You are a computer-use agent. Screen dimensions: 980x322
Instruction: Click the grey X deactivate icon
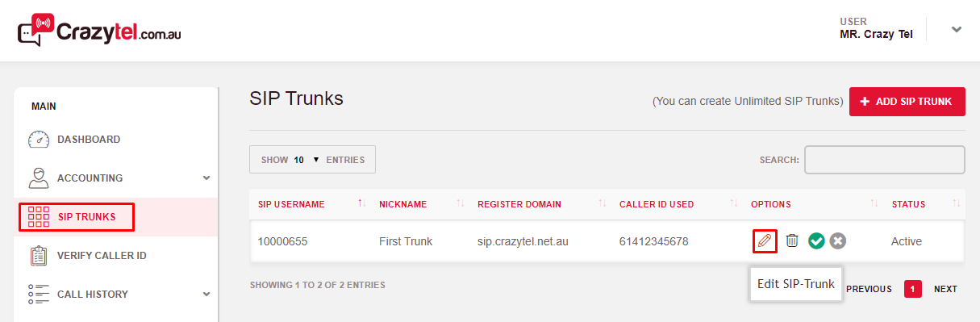[838, 241]
